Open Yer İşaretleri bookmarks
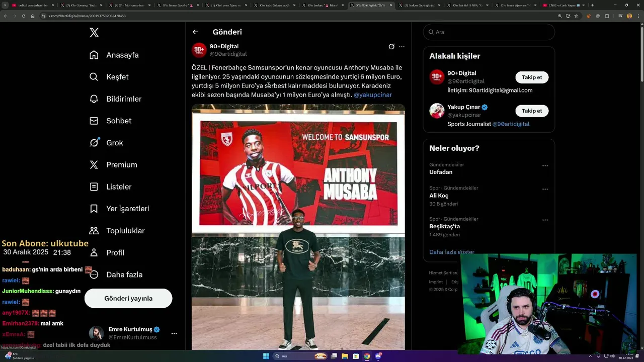644x362 pixels. [119, 209]
